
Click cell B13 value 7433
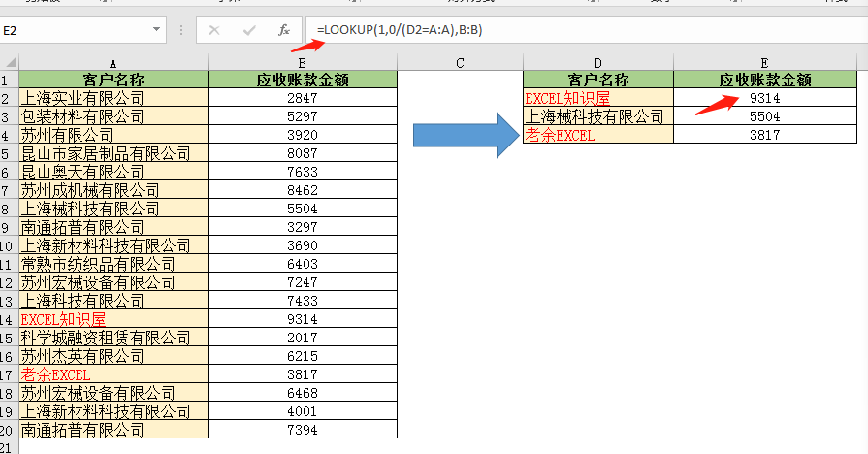pos(303,301)
